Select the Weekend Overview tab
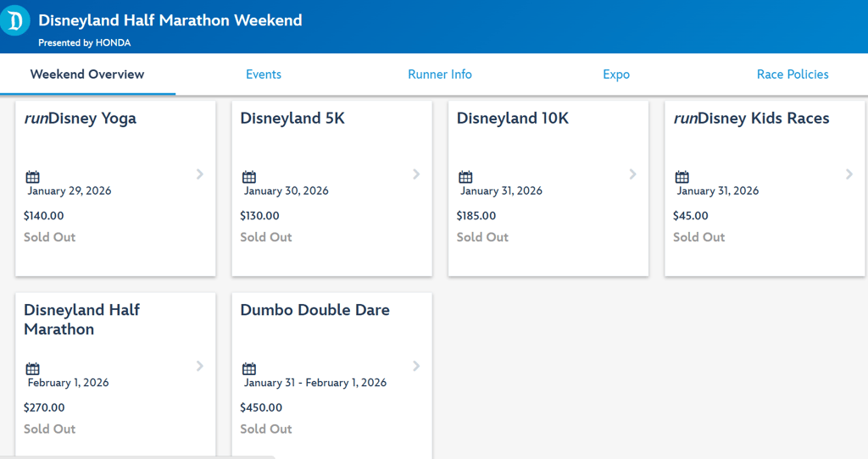 [87, 75]
